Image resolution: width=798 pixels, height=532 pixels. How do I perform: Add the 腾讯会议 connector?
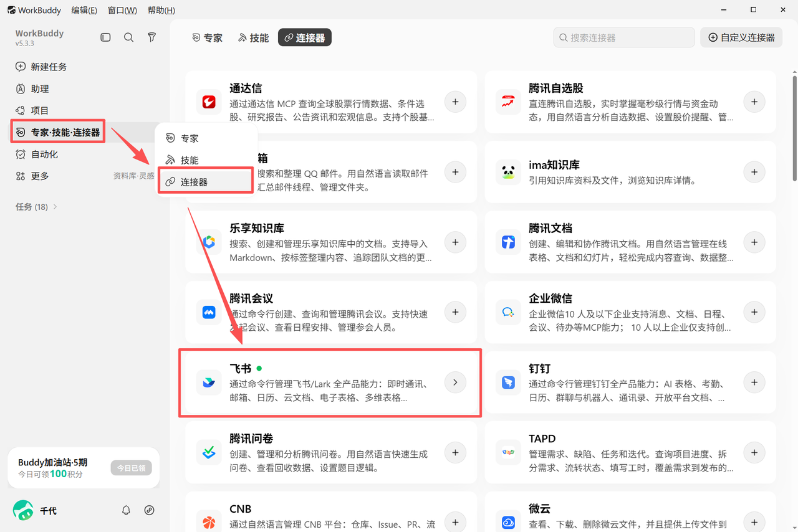(455, 312)
